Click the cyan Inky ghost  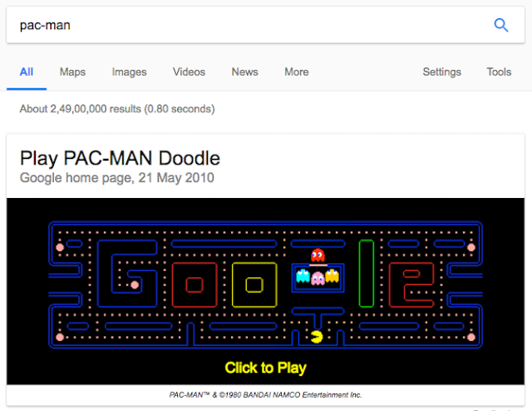point(303,276)
